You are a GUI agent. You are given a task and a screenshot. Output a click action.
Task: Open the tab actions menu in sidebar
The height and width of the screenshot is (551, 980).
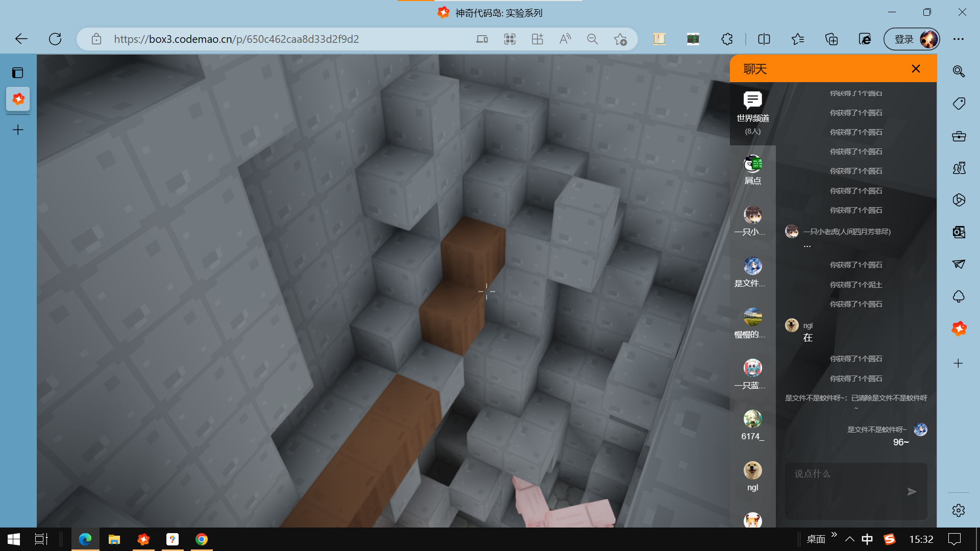coord(18,73)
